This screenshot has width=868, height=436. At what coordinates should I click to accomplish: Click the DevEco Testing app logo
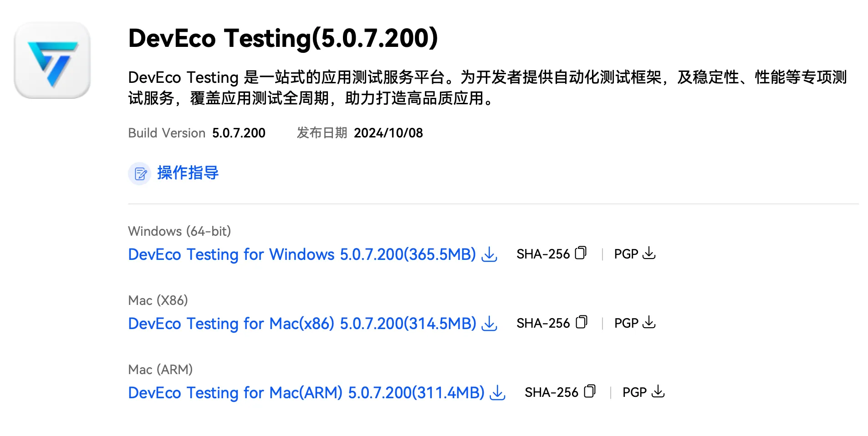tap(52, 61)
